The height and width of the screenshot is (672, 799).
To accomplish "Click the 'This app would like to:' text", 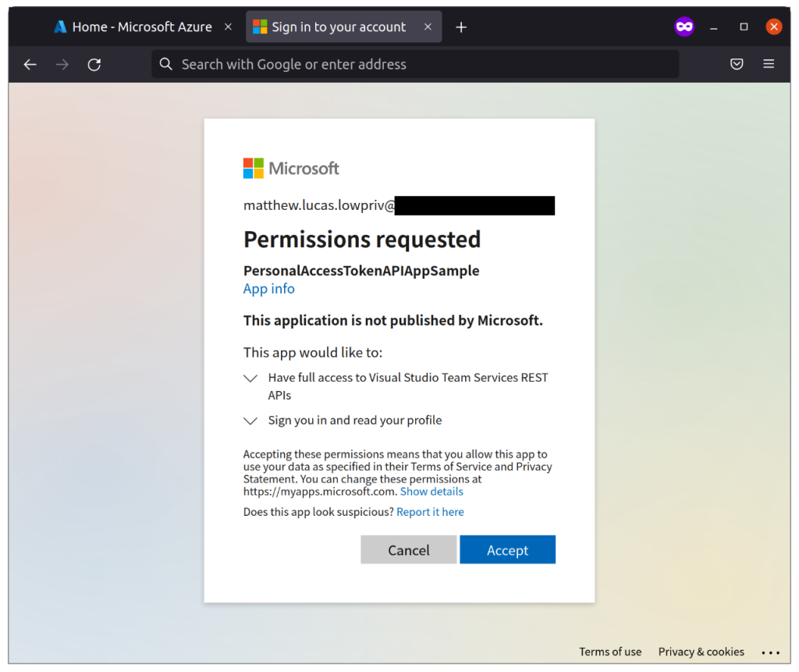I will 313,353.
